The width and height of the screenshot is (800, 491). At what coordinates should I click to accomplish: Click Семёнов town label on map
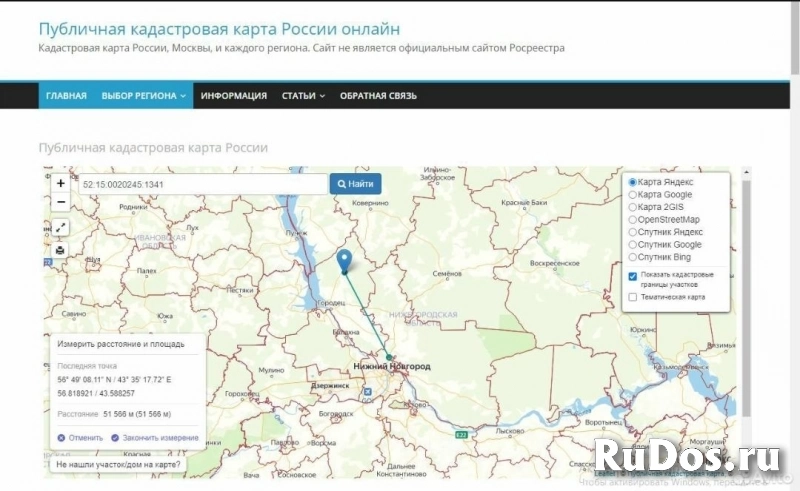(x=447, y=274)
